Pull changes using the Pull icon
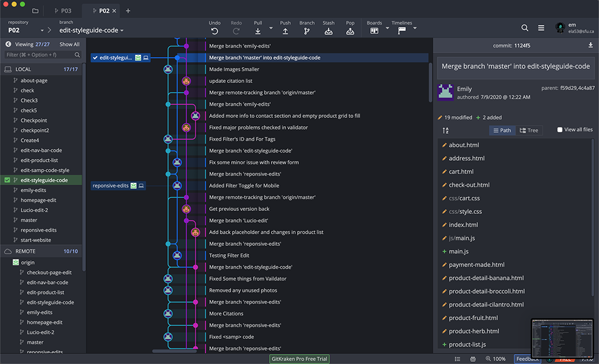This screenshot has height=364, width=599. (x=258, y=32)
